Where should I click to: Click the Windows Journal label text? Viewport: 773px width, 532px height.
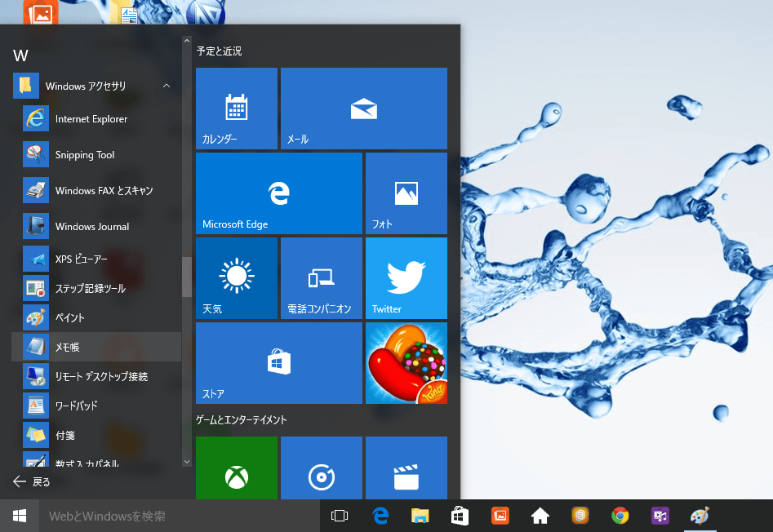tap(92, 227)
